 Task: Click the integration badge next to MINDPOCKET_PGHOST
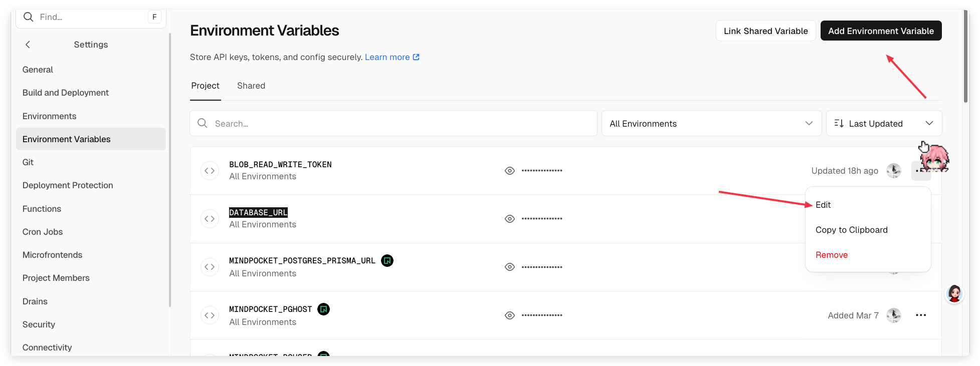pos(324,309)
